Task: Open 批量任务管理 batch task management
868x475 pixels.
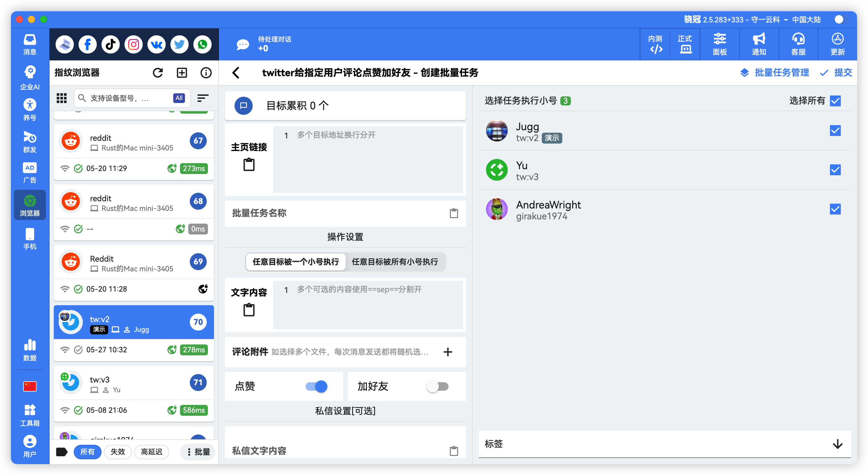Action: click(x=774, y=73)
